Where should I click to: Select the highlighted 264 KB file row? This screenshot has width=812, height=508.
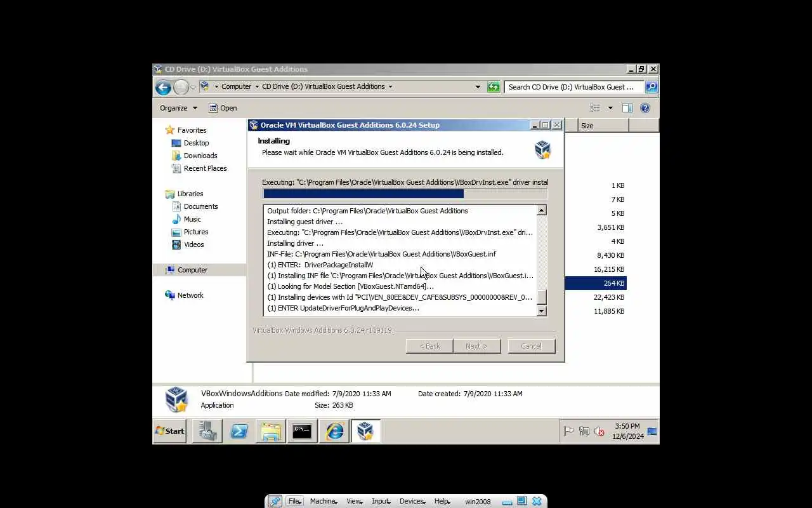pos(596,283)
